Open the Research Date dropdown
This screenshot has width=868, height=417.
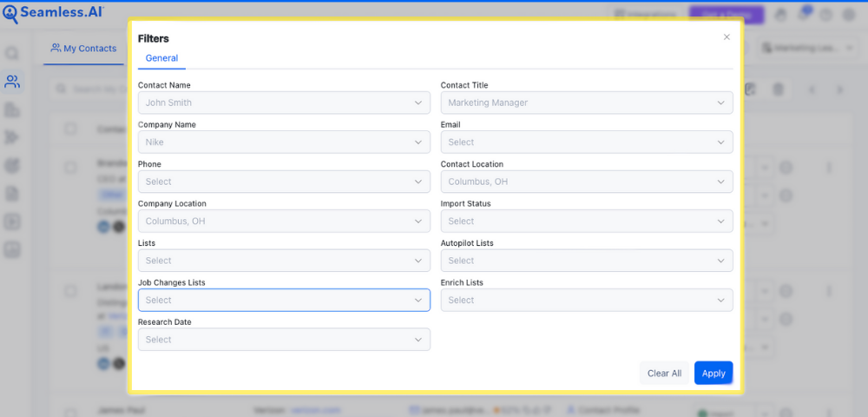coord(284,340)
